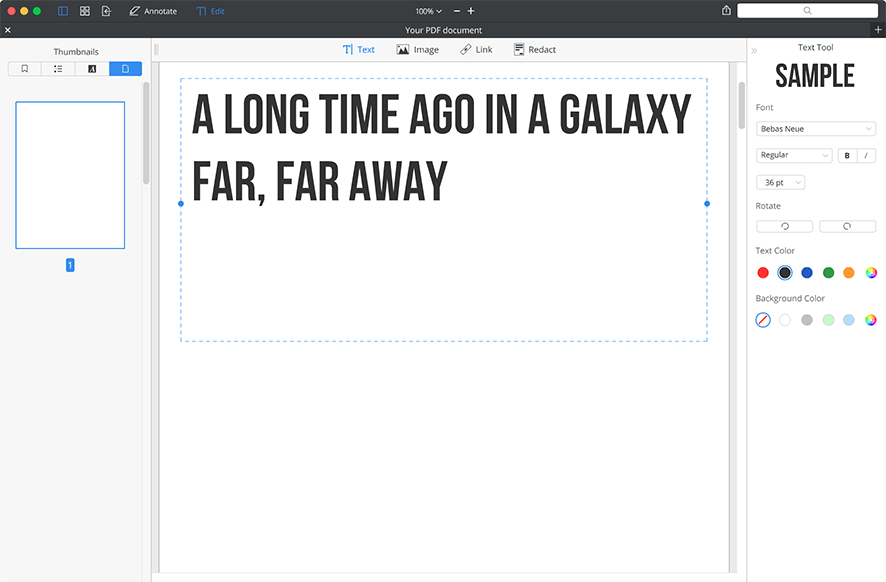Choose white background color
The image size is (886, 582).
tap(785, 320)
